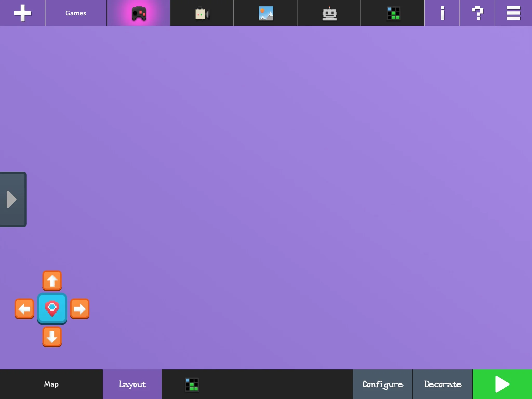Select the green grid tab in top bar
The height and width of the screenshot is (399, 532).
pyautogui.click(x=393, y=13)
